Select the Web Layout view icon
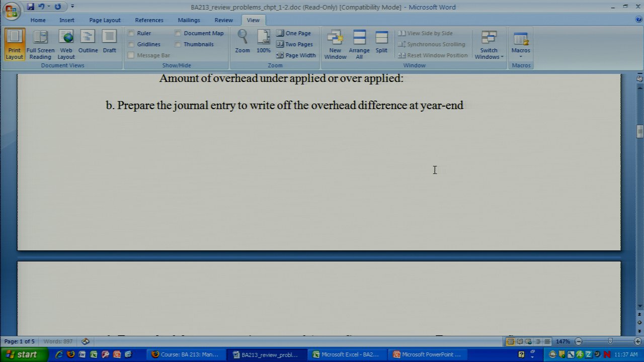The image size is (644, 362). coord(66,44)
